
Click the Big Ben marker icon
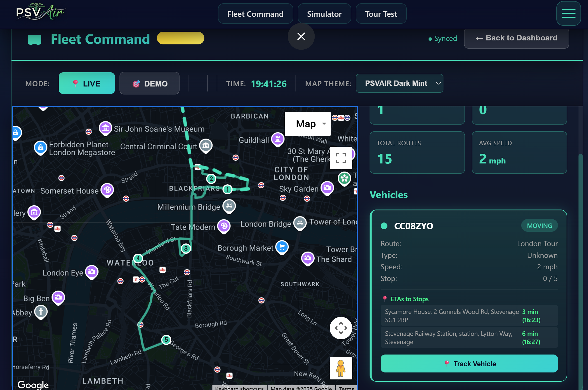click(x=58, y=298)
